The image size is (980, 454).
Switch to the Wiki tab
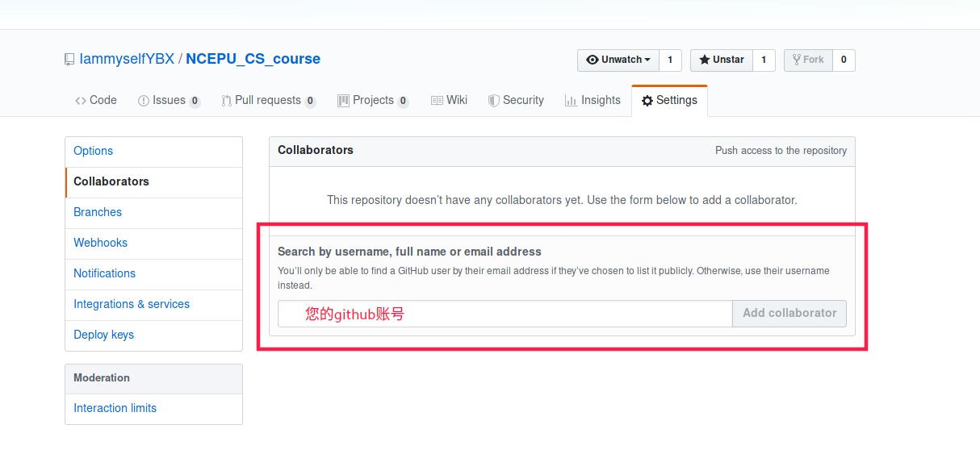[449, 101]
